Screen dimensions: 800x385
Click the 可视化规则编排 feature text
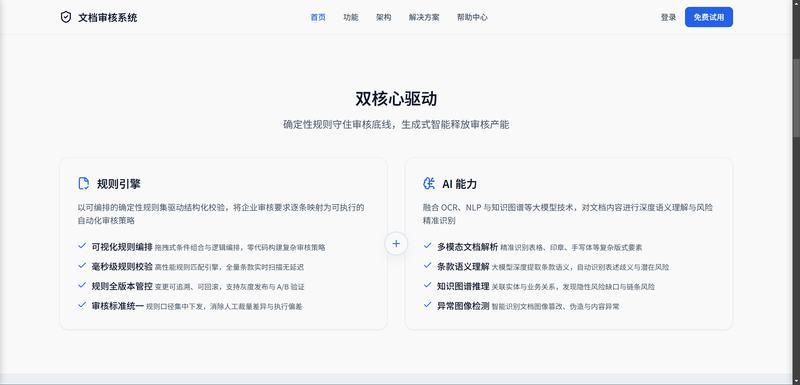(122, 247)
